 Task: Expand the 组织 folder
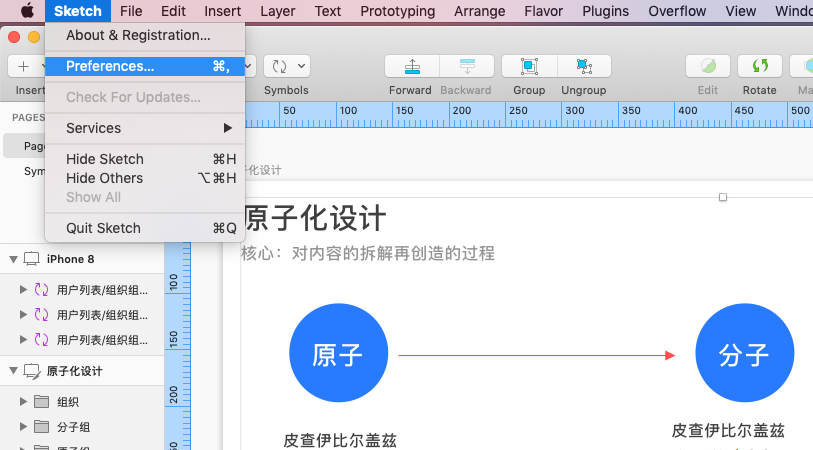coord(23,401)
